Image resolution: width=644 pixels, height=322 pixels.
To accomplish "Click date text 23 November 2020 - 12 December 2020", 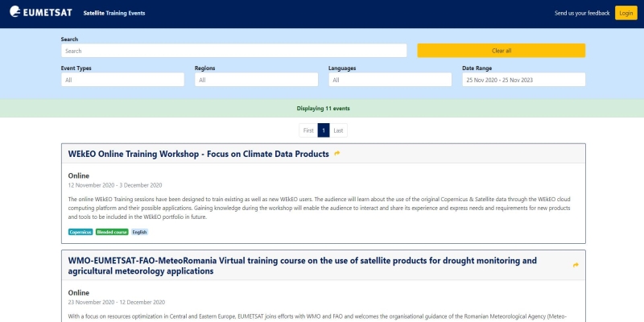I will click(x=117, y=303).
